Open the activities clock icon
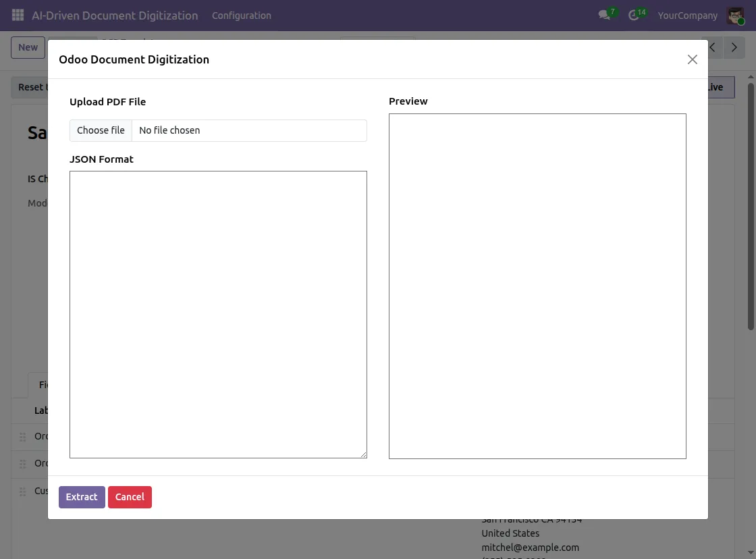756x559 pixels. (x=634, y=16)
